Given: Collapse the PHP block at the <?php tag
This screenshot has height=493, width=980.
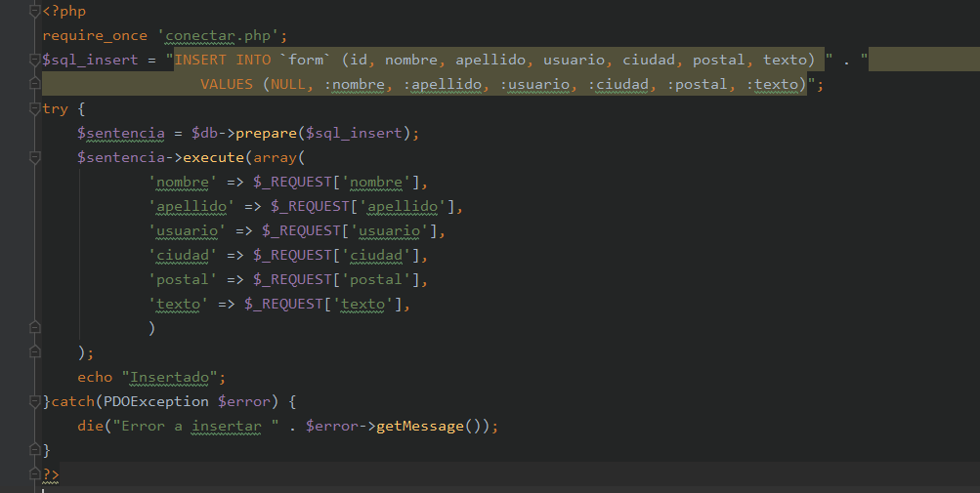Looking at the screenshot, I should (34, 11).
